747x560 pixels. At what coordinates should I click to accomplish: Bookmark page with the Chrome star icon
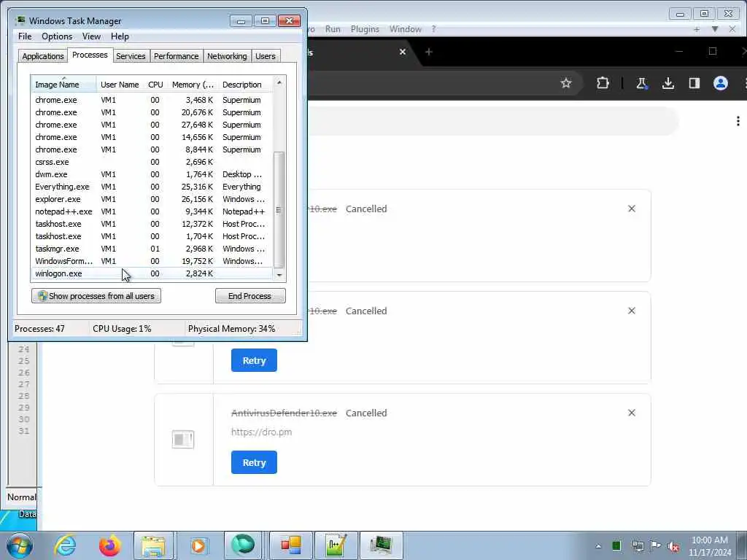[566, 83]
